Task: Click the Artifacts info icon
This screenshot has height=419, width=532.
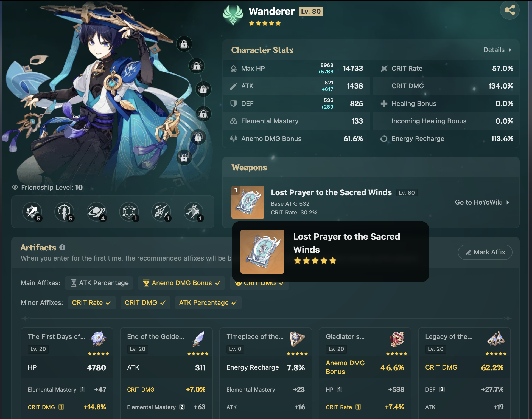Action: click(62, 247)
